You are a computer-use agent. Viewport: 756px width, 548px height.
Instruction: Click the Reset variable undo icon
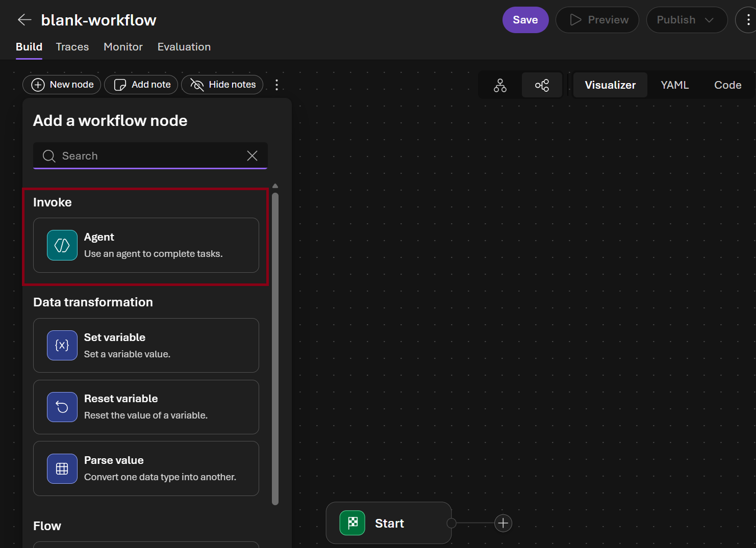(x=62, y=407)
